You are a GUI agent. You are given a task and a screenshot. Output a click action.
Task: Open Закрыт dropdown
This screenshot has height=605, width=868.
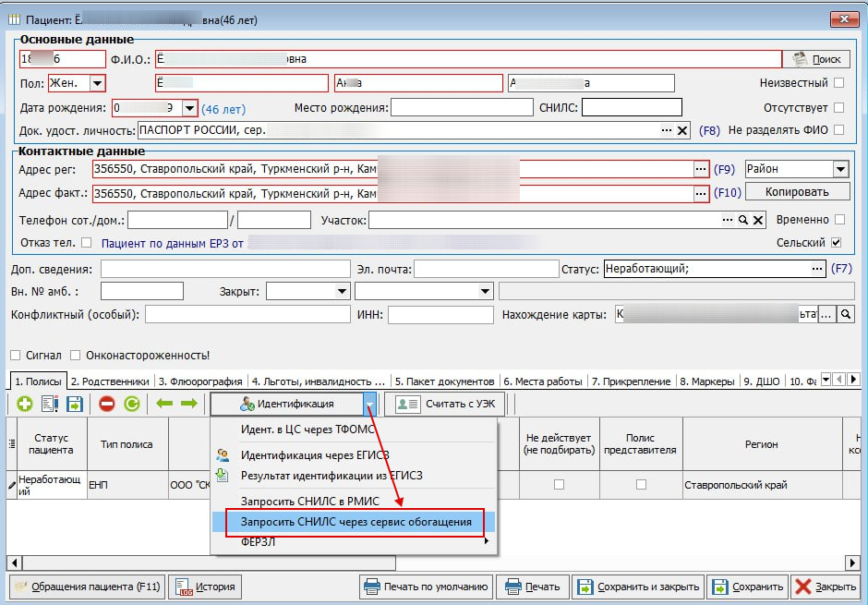click(x=342, y=291)
